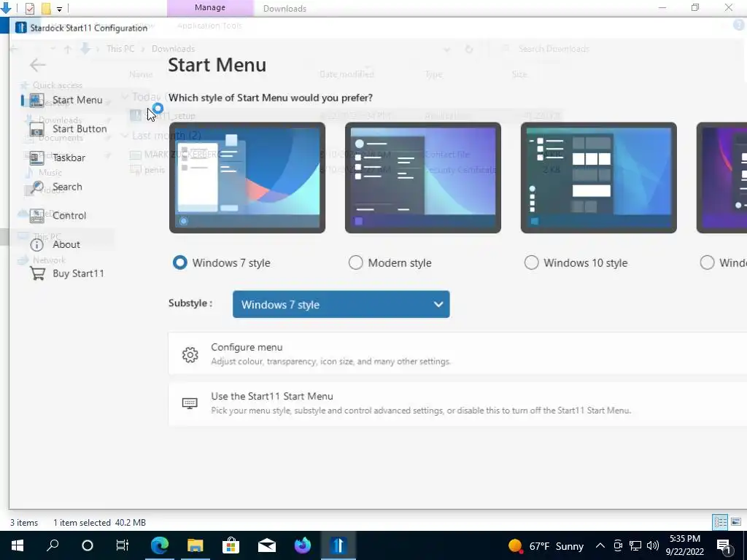The width and height of the screenshot is (747, 560).
Task: Open the Start Menu section in sidebar
Action: [x=66, y=100]
